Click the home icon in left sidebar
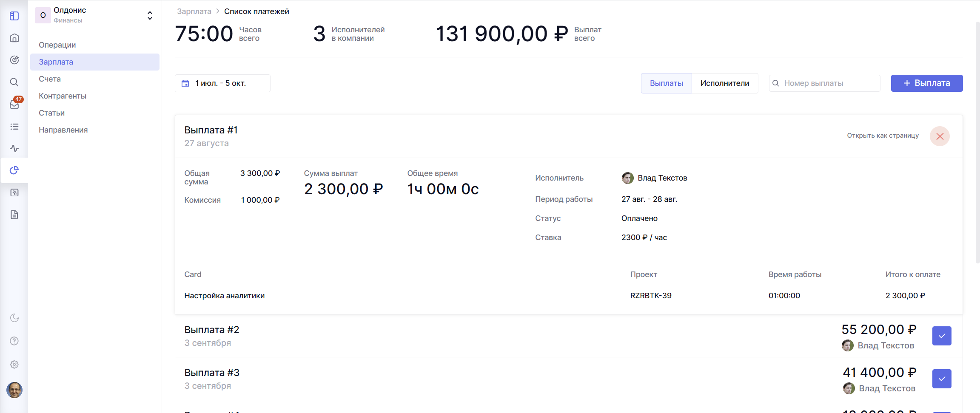Viewport: 980px width, 413px height. (x=14, y=38)
